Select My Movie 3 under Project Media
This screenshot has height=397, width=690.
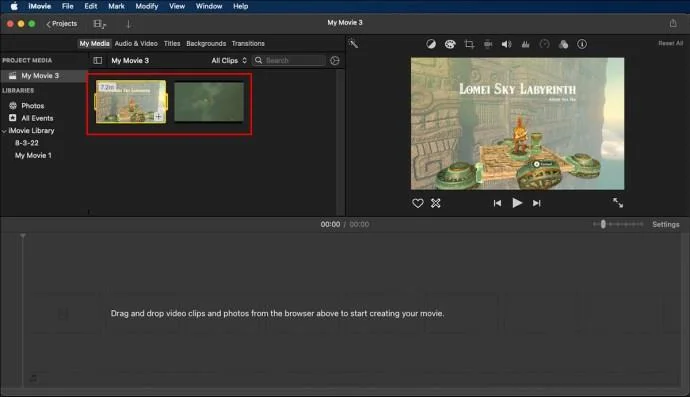point(44,76)
